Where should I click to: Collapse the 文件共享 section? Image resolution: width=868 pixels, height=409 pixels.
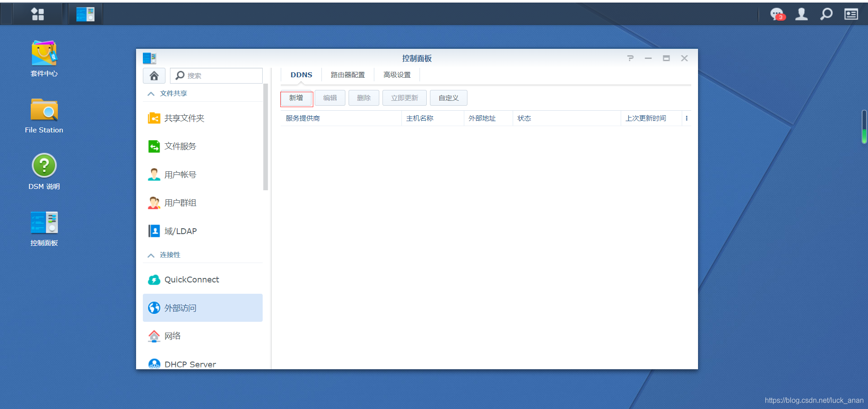click(x=151, y=94)
